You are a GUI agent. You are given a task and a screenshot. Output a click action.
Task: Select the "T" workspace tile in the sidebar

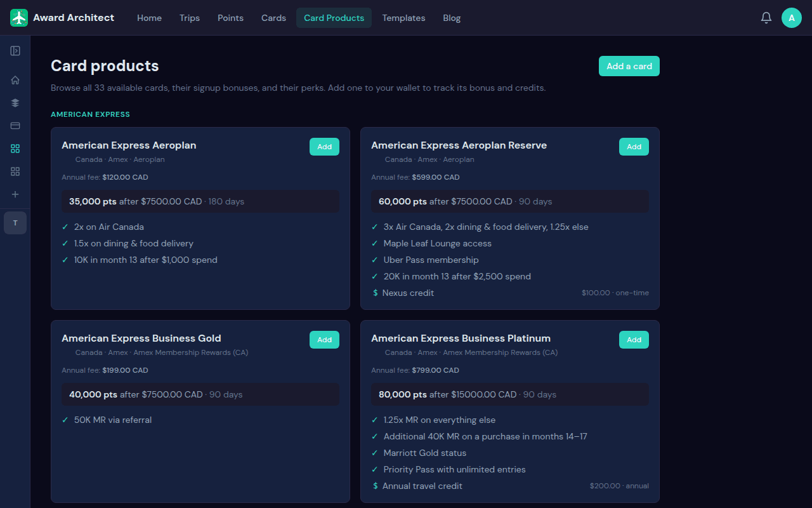15,223
